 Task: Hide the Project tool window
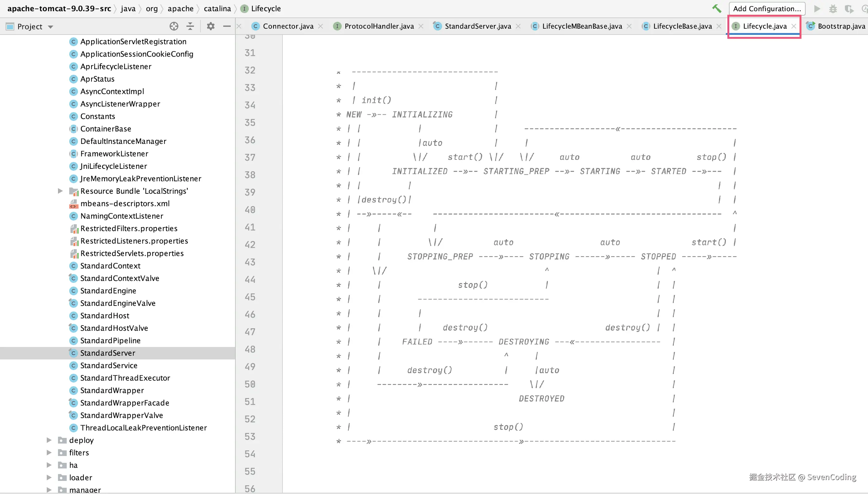click(x=227, y=26)
